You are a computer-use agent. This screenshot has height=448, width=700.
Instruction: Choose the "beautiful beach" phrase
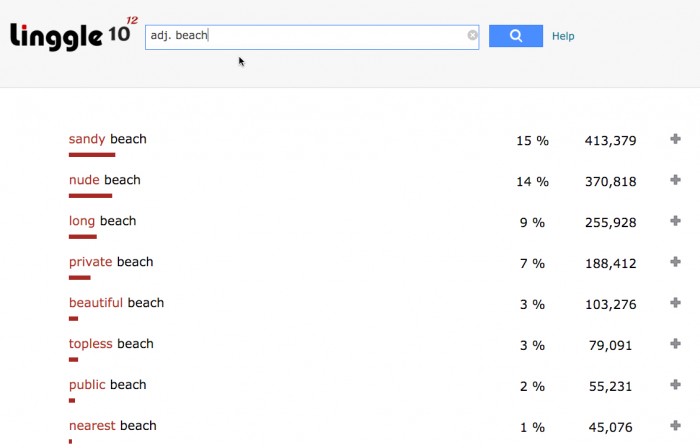(116, 303)
